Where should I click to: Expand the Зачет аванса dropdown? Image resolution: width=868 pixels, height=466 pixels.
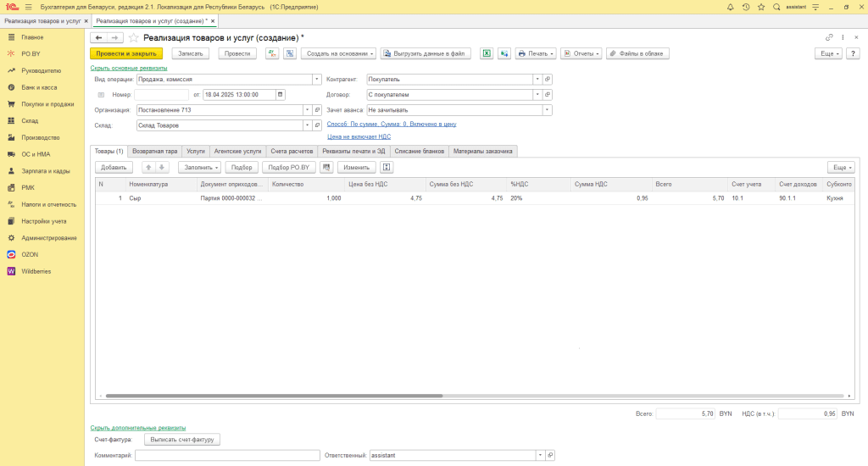(547, 109)
